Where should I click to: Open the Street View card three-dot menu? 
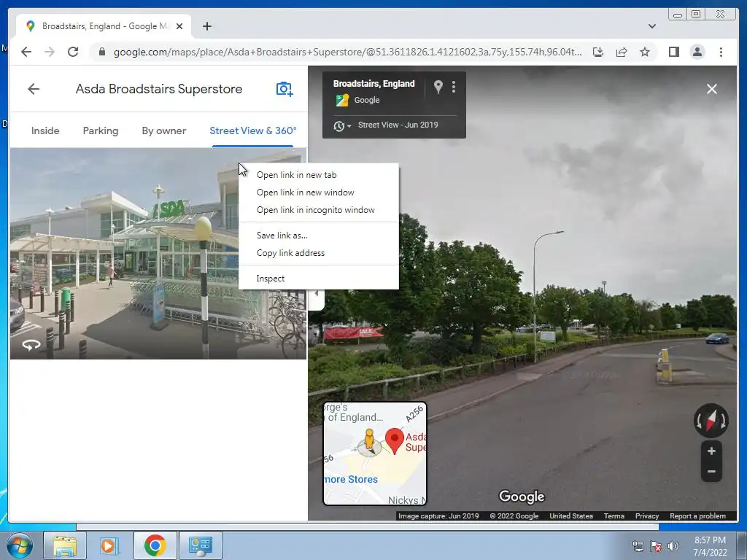point(454,87)
